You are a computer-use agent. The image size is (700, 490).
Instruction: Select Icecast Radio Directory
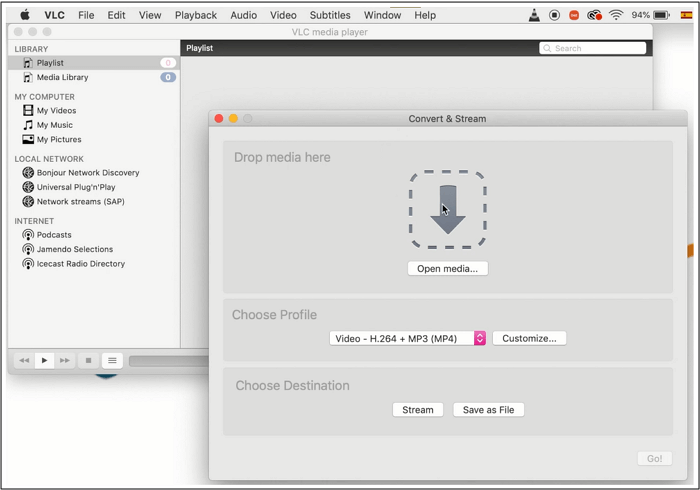tap(81, 264)
